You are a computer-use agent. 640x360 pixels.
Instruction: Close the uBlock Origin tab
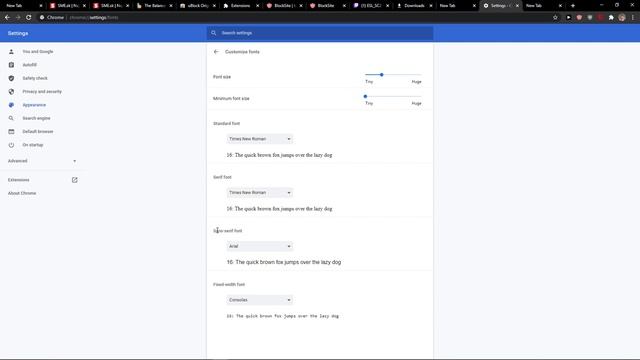tap(214, 6)
